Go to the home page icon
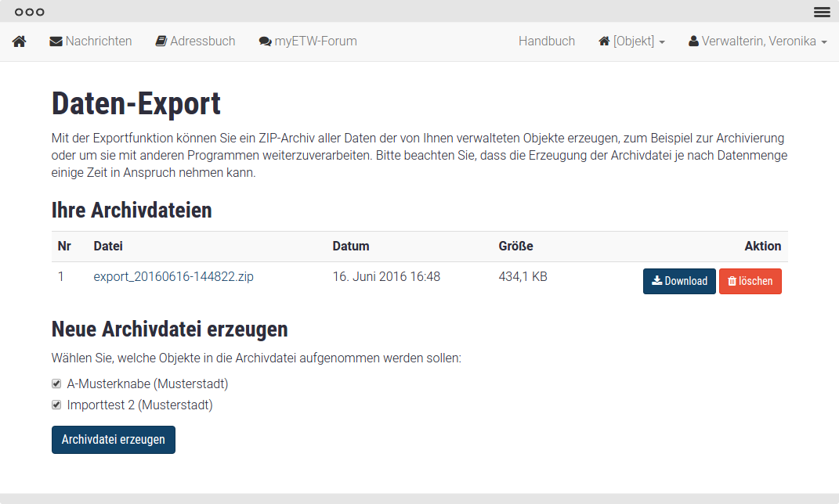Screen dimensions: 839x504 point(20,41)
